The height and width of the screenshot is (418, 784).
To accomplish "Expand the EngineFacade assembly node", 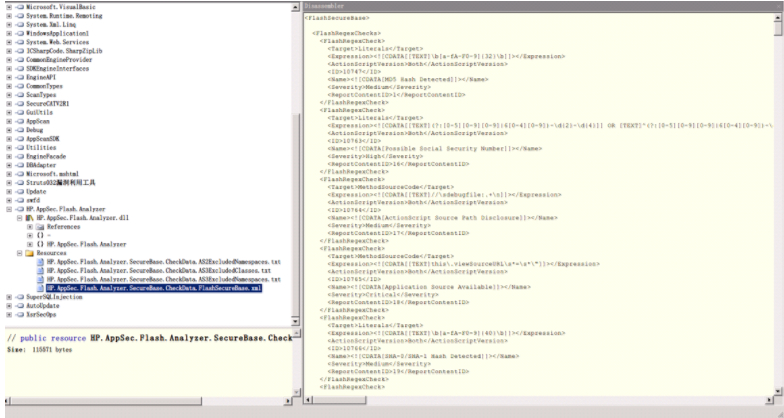I will (x=9, y=156).
